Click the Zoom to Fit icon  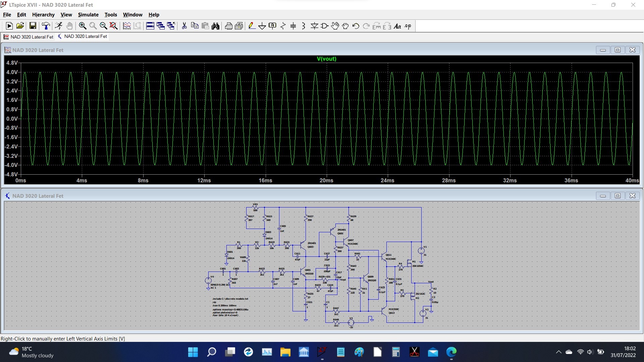point(114,26)
